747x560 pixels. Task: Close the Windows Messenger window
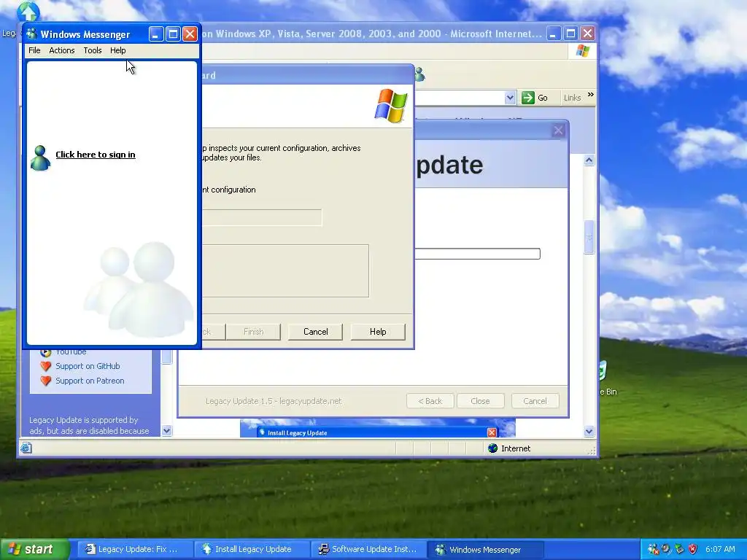click(x=190, y=34)
